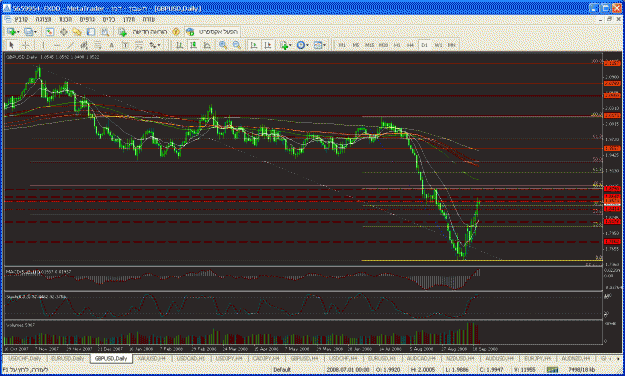The width and height of the screenshot is (625, 376).
Task: Switch to the EURJPY,H4 chart tab
Action: 537,359
